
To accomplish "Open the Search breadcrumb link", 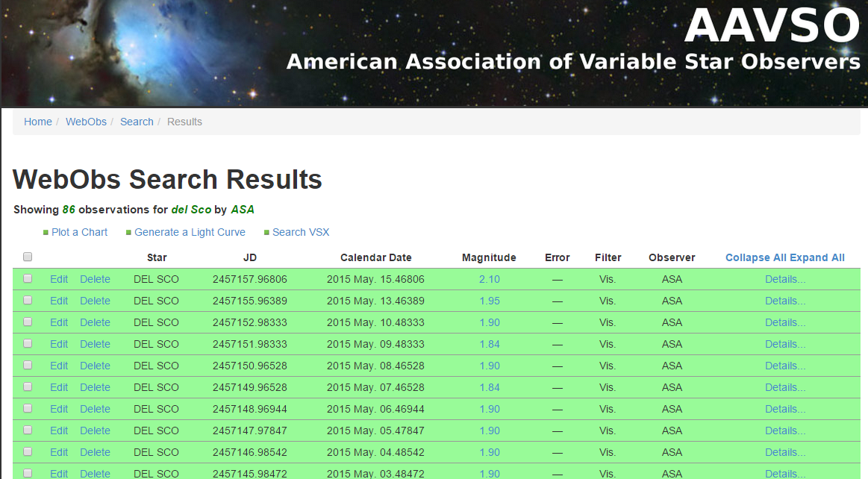I will pos(137,122).
